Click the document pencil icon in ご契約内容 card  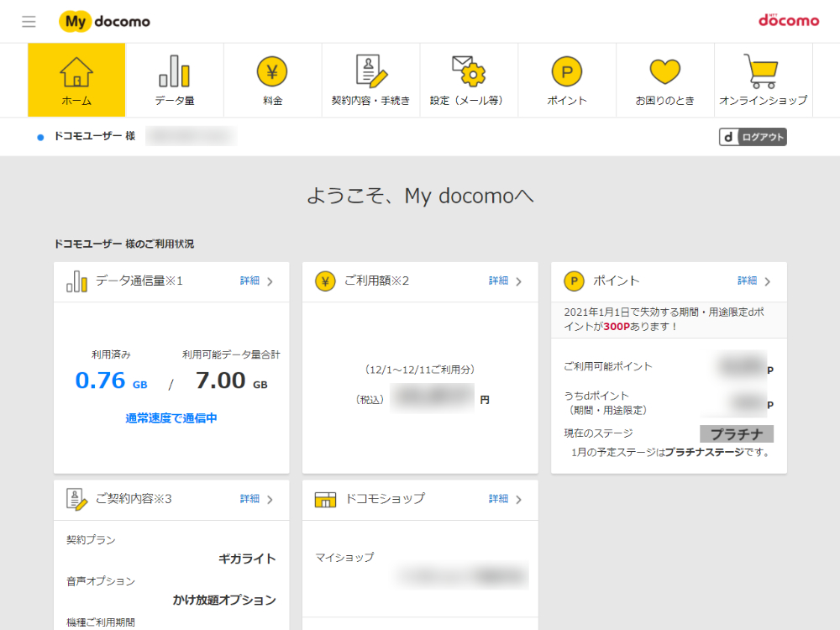[76, 499]
